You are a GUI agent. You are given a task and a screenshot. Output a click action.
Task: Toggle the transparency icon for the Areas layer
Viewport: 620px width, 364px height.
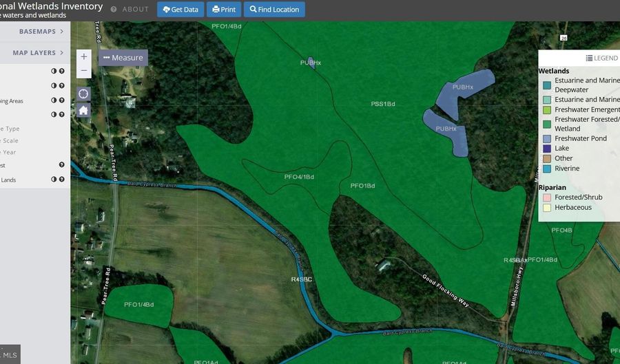tap(54, 100)
